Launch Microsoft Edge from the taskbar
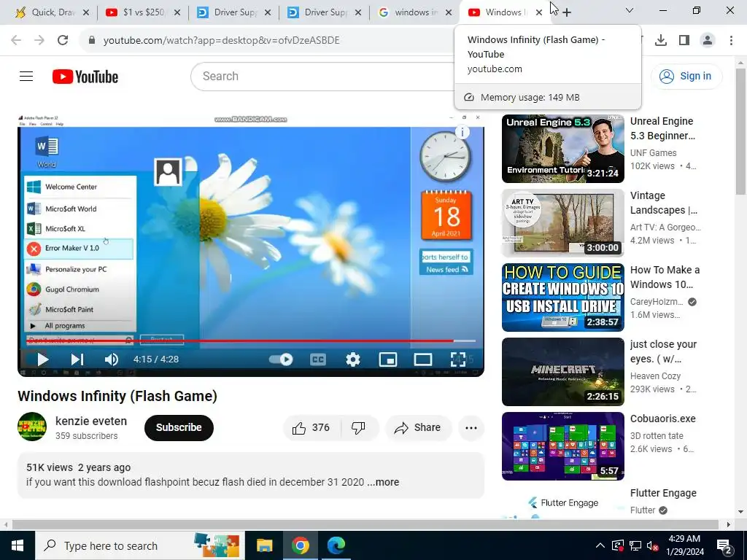 point(336,545)
